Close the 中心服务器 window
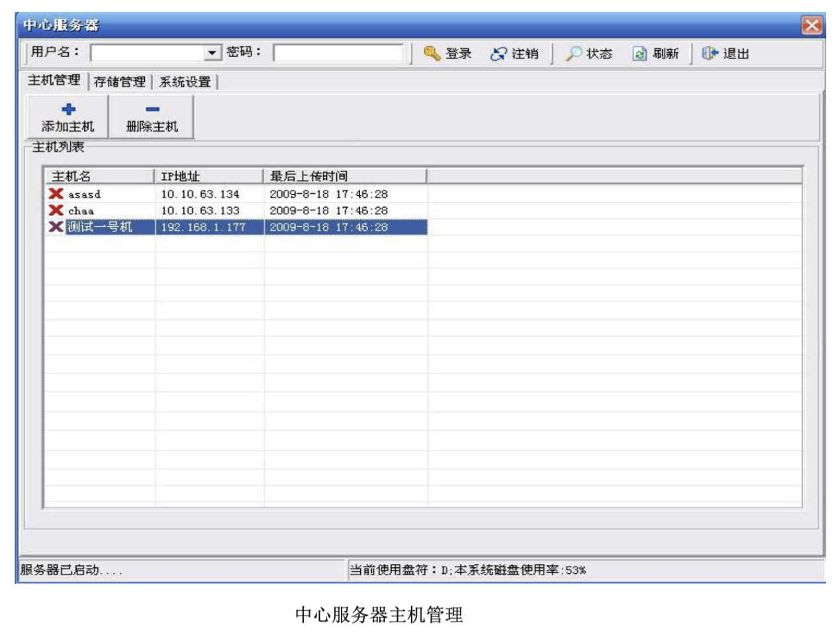This screenshot has height=636, width=840. tap(812, 25)
